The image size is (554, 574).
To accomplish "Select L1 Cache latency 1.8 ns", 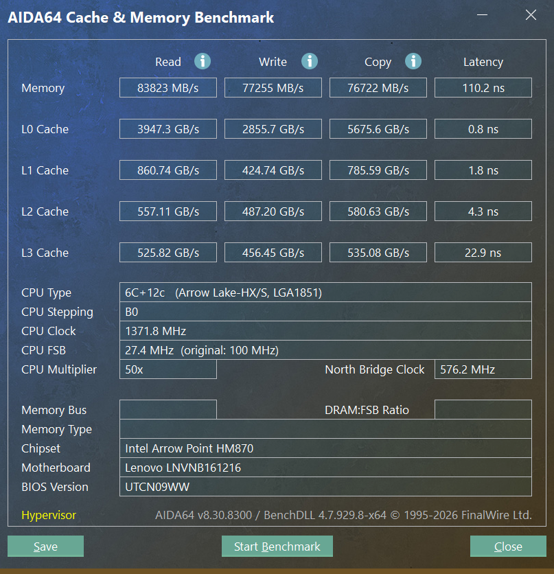I will click(x=483, y=170).
